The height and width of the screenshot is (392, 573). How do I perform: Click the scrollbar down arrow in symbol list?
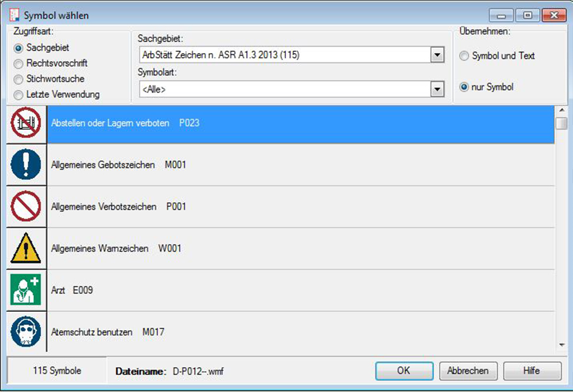click(561, 345)
